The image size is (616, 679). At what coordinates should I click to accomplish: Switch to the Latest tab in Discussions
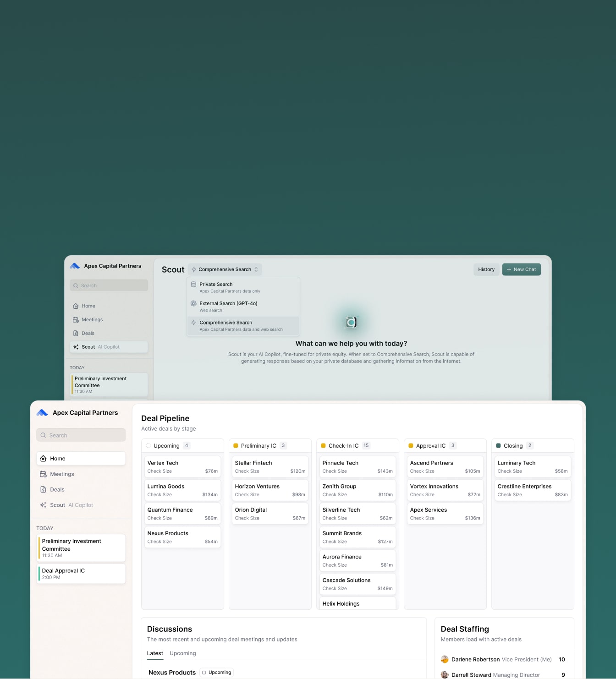[155, 653]
